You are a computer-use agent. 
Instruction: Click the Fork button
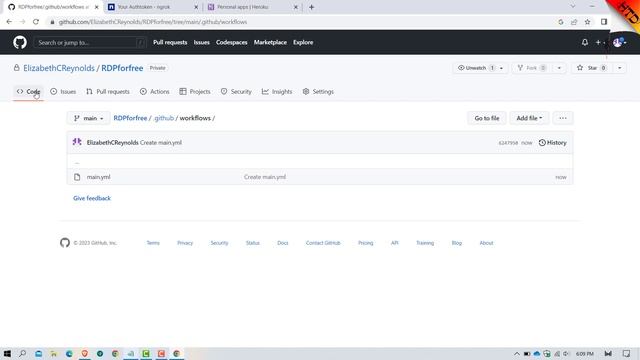tap(531, 68)
